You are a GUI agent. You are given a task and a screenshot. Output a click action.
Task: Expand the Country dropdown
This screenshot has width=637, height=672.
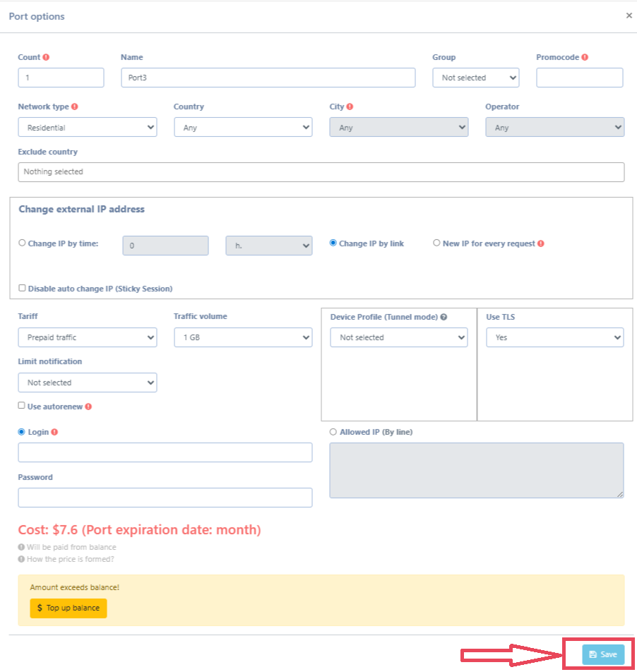(x=242, y=128)
